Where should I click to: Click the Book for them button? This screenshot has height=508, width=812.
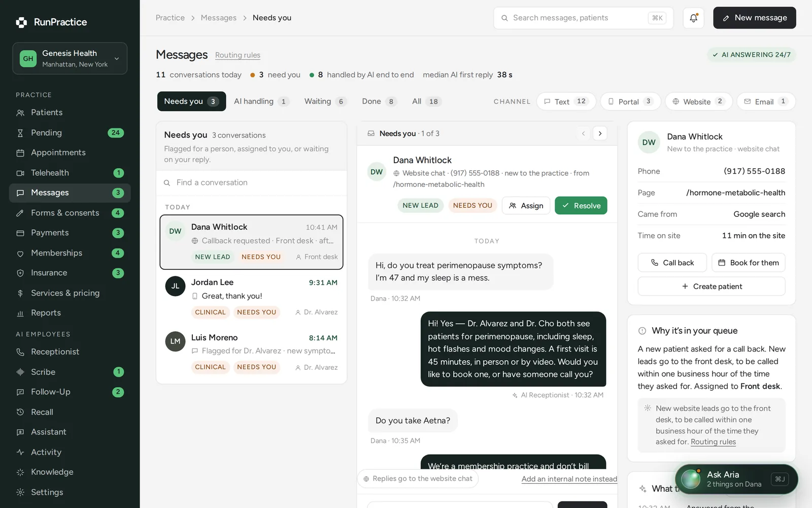749,263
